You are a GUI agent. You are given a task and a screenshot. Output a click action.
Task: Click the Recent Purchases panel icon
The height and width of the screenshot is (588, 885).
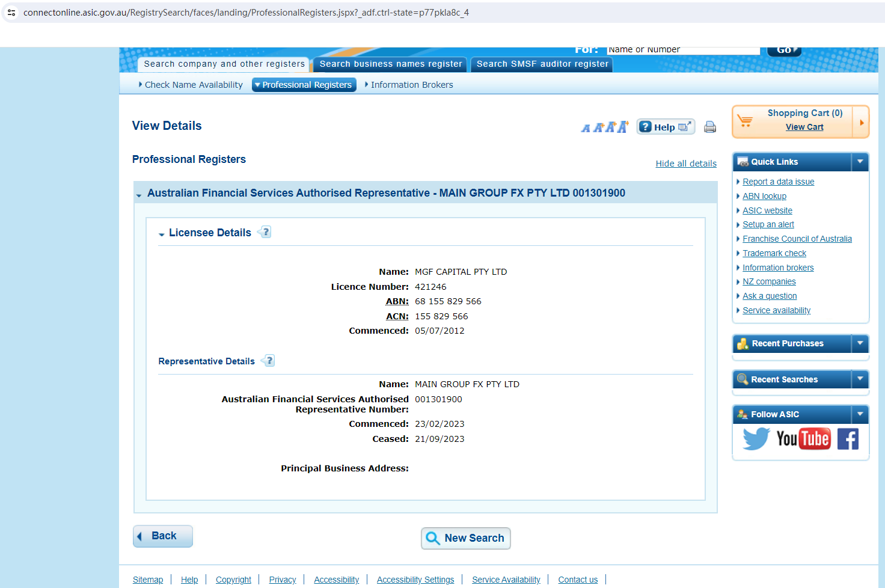click(743, 343)
